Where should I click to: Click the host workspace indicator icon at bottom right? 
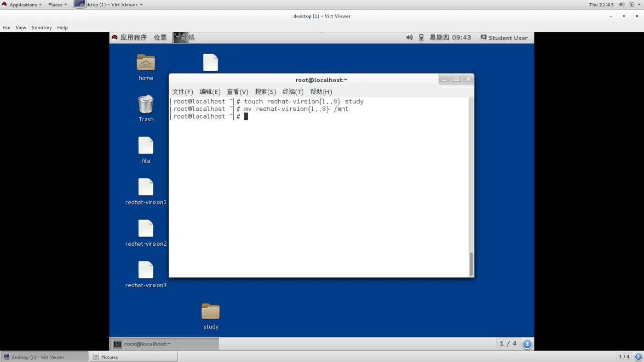638,356
